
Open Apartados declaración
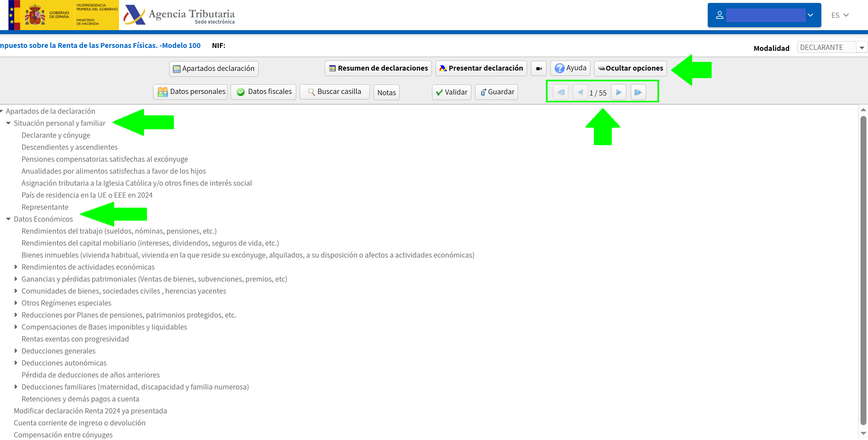(213, 68)
